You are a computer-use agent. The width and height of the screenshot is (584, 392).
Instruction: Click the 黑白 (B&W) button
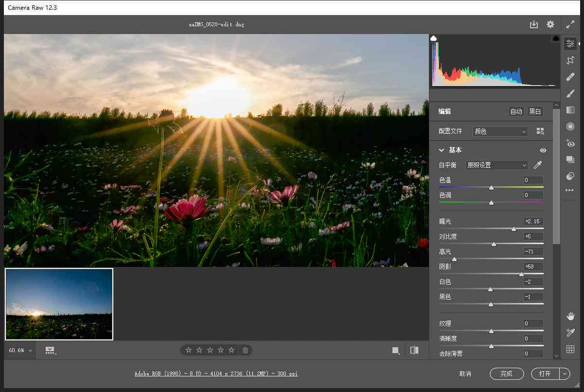(535, 111)
